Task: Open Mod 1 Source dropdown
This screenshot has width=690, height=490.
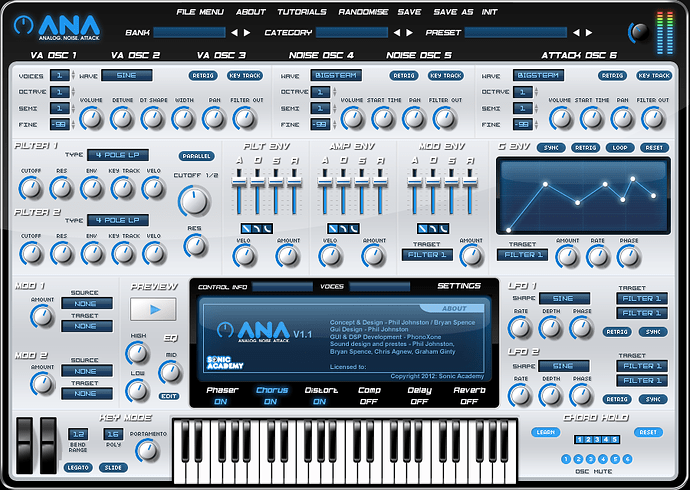Action: click(x=87, y=304)
